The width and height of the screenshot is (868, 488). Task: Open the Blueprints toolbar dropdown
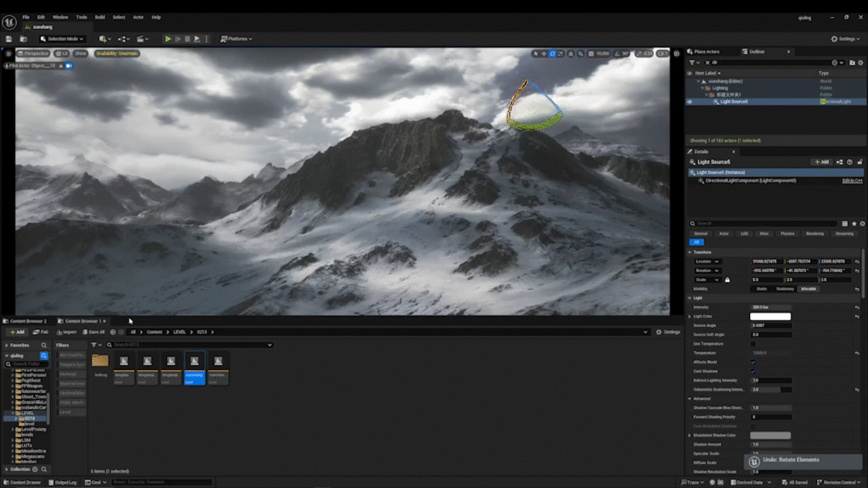click(x=124, y=39)
